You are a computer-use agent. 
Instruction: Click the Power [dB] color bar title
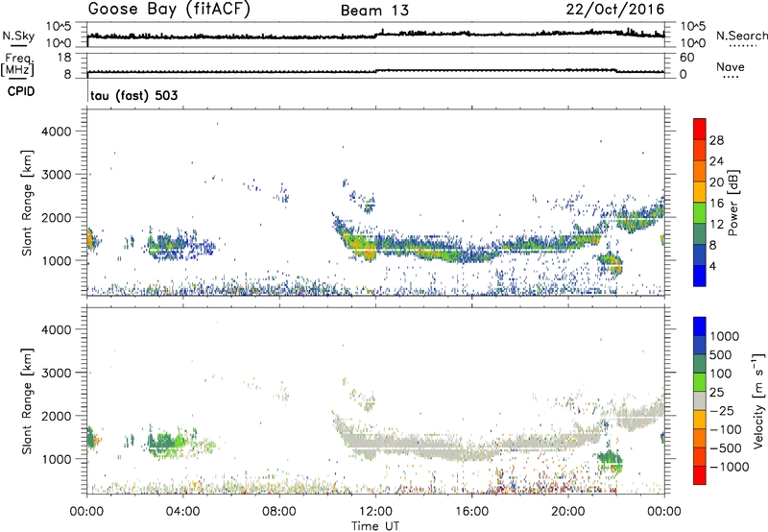click(x=733, y=203)
